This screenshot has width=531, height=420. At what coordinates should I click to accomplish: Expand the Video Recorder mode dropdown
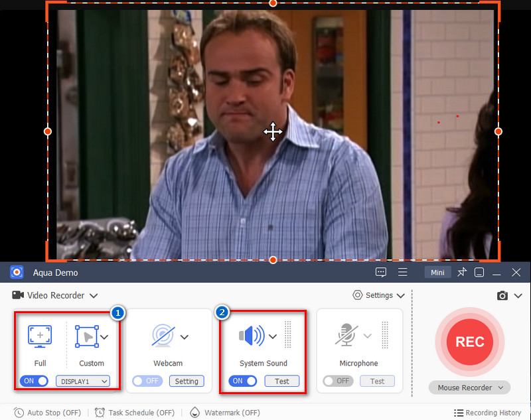pyautogui.click(x=94, y=295)
